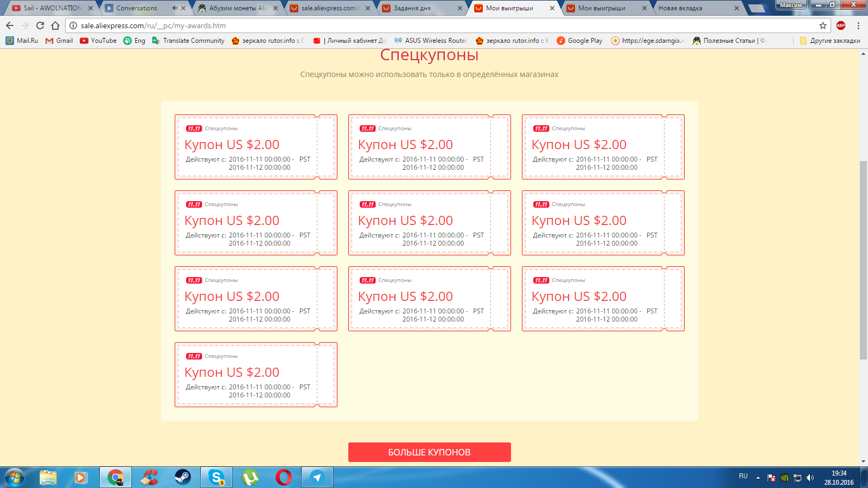Bookmark this page with the star icon
Viewport: 868px width, 488px height.
click(x=823, y=25)
